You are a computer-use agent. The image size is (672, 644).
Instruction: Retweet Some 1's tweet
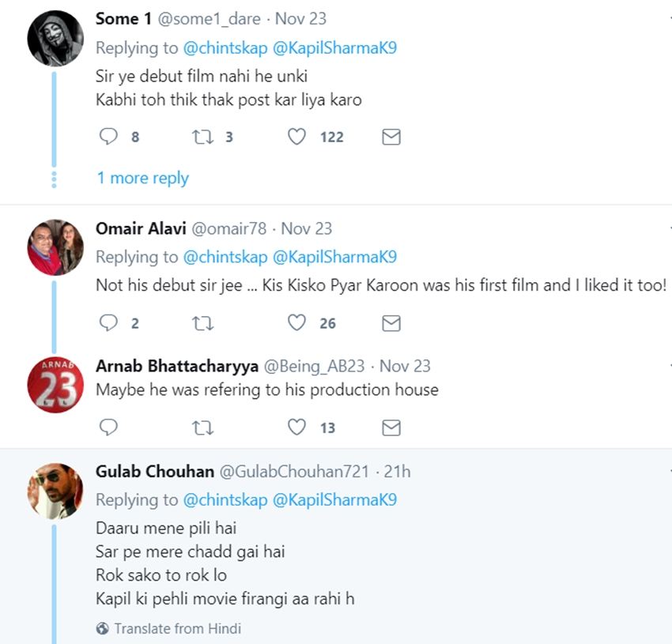(x=202, y=137)
